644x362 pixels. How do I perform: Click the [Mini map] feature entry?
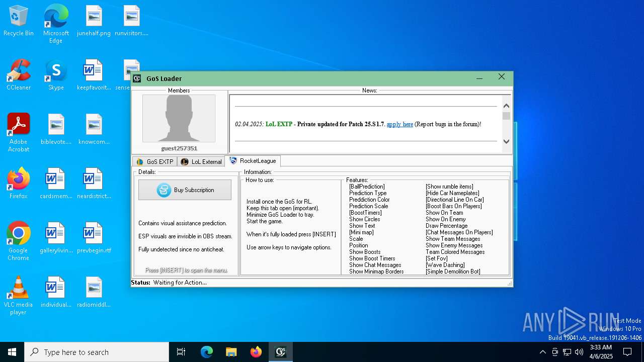361,232
